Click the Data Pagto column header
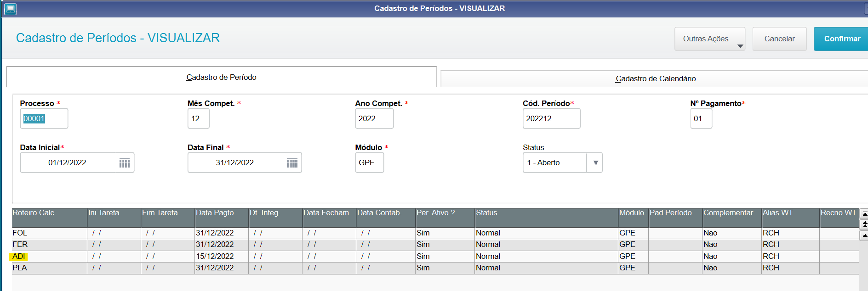 pos(222,218)
